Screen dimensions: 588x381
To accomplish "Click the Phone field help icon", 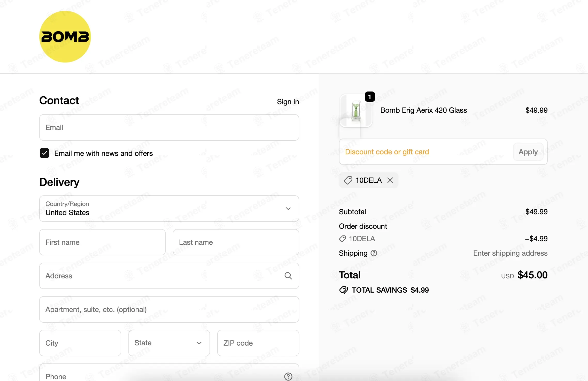I will click(288, 376).
